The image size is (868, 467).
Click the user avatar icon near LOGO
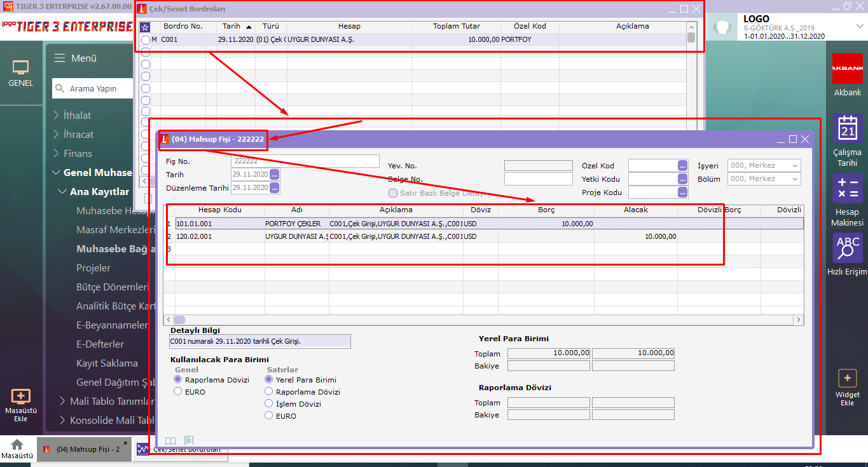click(x=722, y=27)
